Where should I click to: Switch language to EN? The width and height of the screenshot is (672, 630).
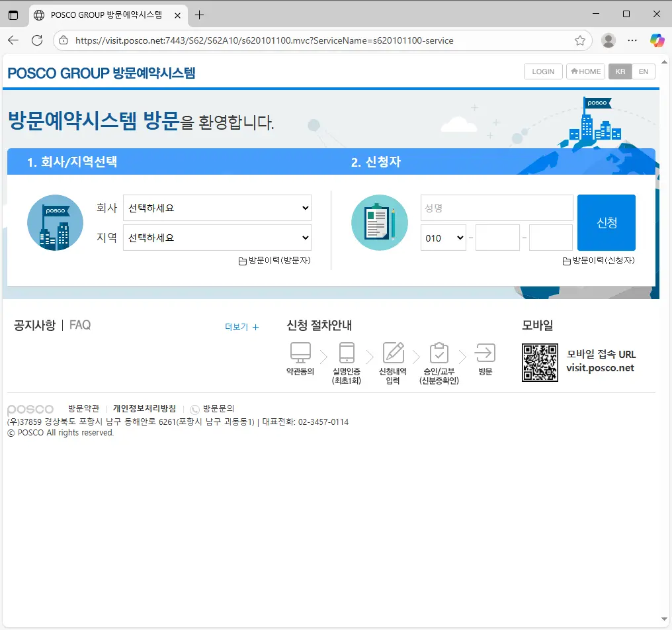point(644,71)
